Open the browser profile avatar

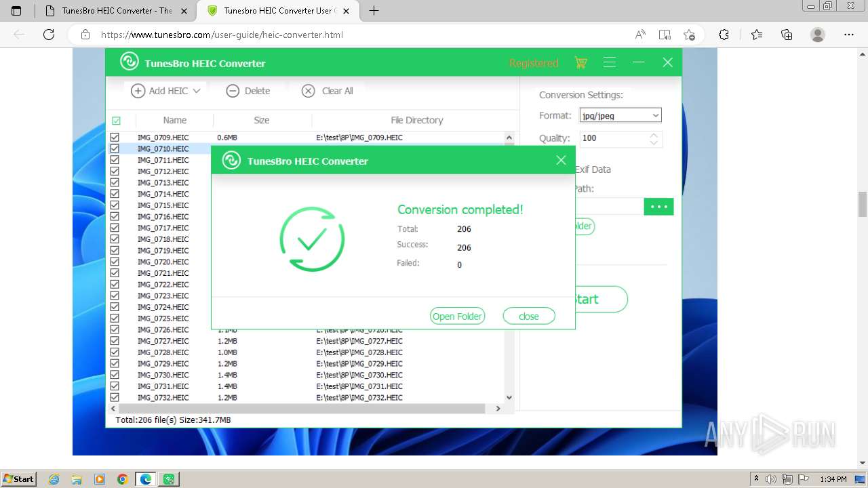pos(818,35)
